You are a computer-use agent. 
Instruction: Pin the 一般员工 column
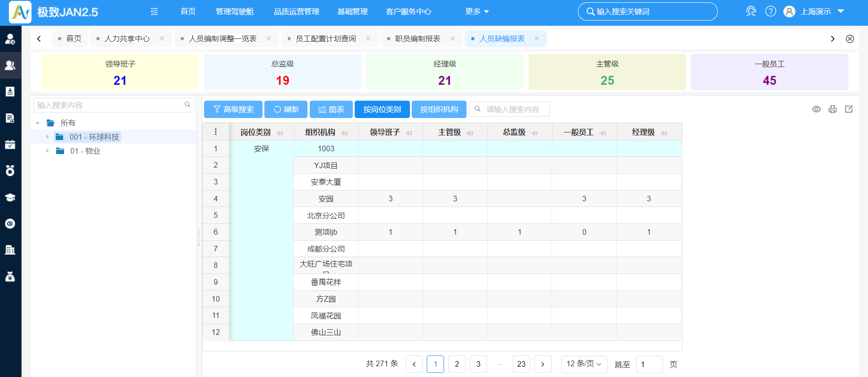[603, 133]
